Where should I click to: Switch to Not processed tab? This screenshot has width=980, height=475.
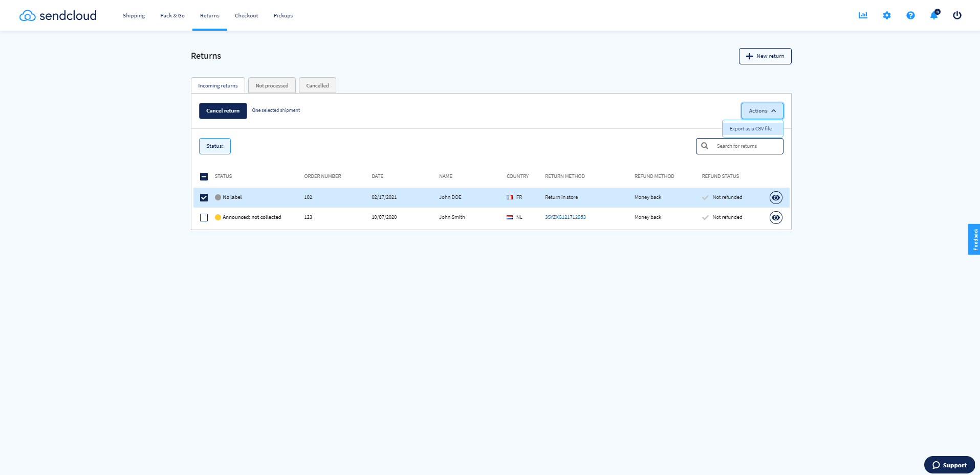[x=272, y=85]
